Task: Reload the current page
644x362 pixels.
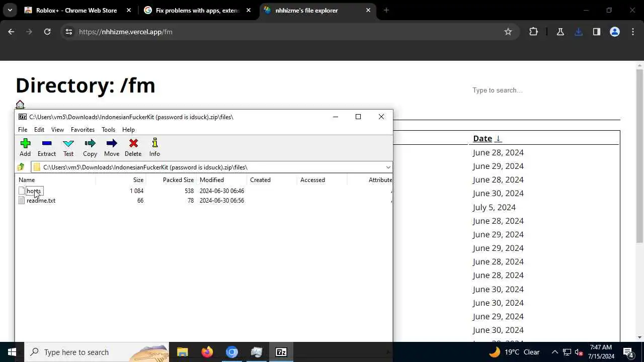Action: pos(47,32)
